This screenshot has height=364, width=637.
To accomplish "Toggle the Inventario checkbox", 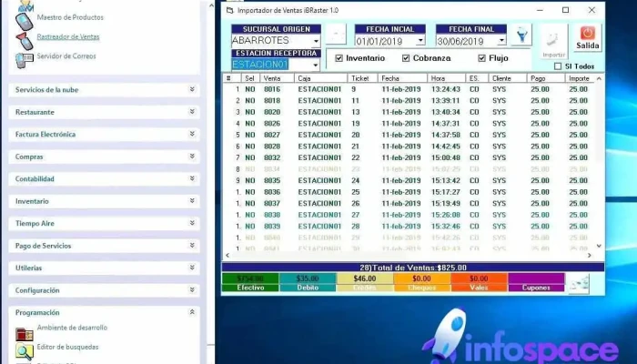I will point(339,58).
